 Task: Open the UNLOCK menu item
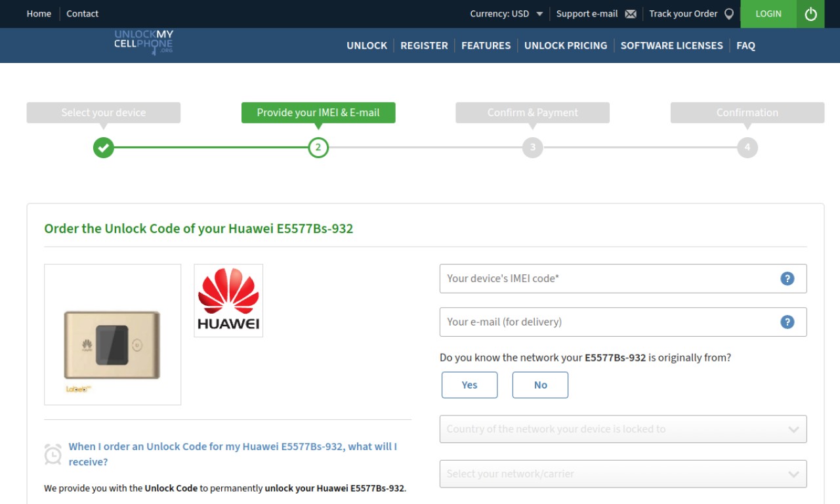pyautogui.click(x=367, y=45)
